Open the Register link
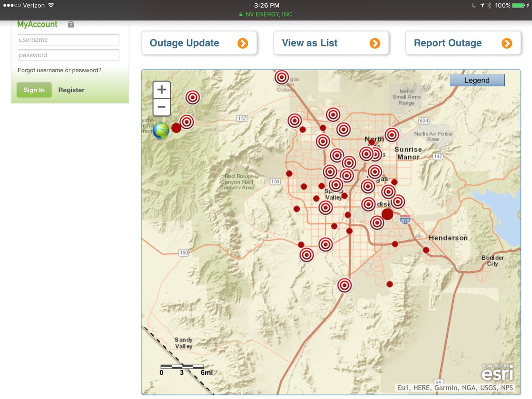 [71, 90]
